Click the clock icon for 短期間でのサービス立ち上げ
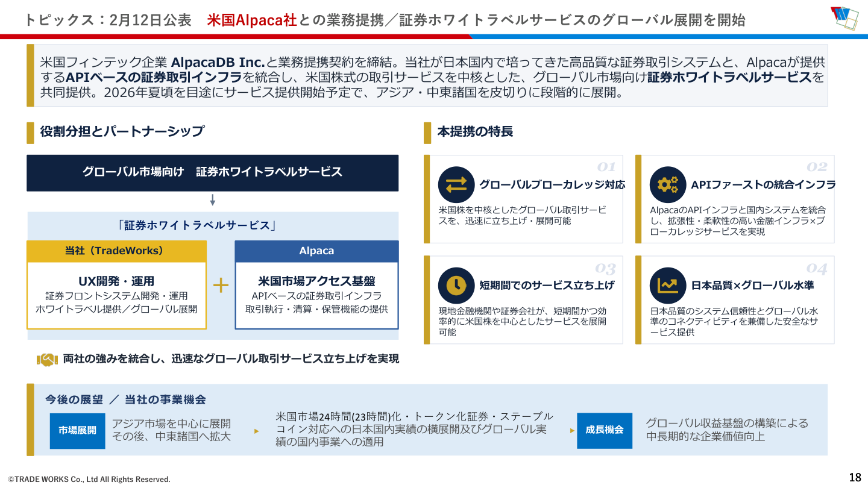 point(456,285)
